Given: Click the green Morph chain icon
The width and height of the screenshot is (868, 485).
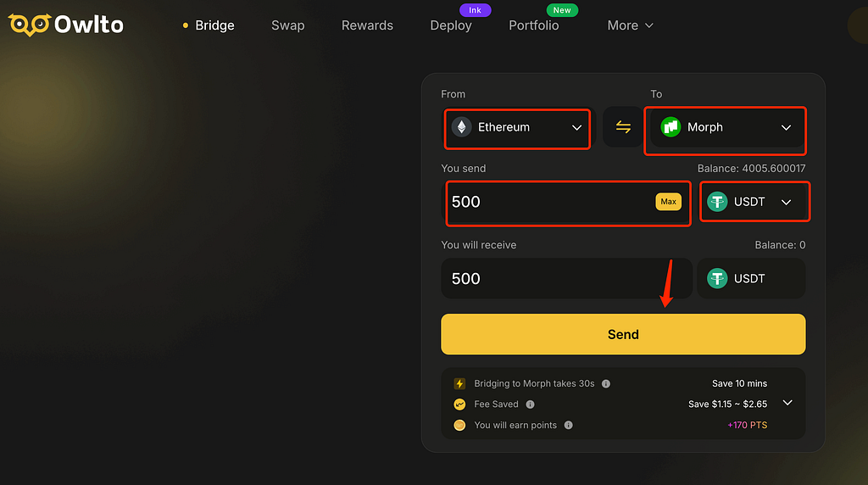Looking at the screenshot, I should (x=670, y=127).
